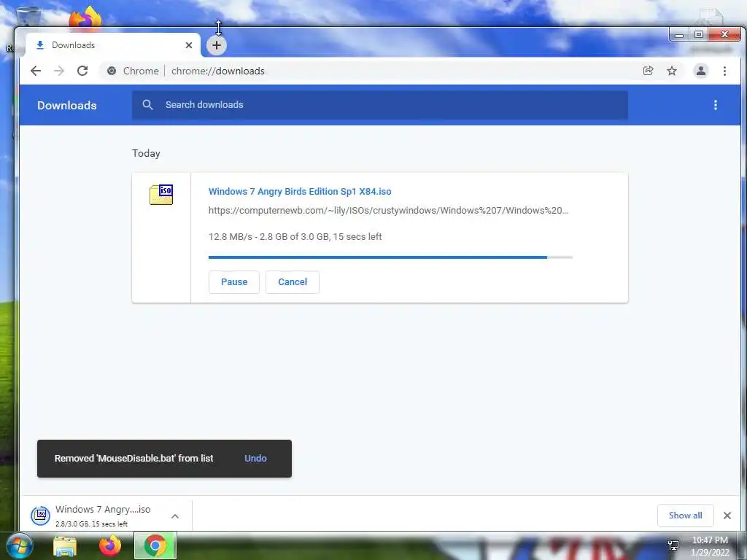Close the download shelf bar
This screenshot has width=747, height=560.
727,516
